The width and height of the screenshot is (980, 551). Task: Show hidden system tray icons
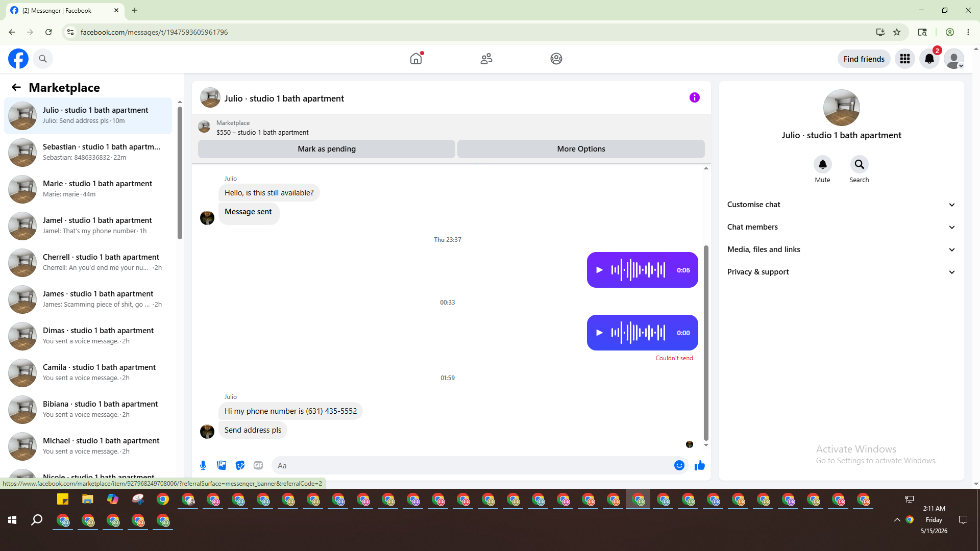pos(897,520)
